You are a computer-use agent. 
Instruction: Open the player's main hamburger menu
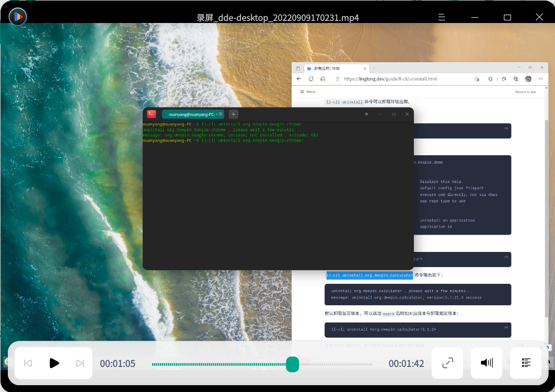pos(442,17)
